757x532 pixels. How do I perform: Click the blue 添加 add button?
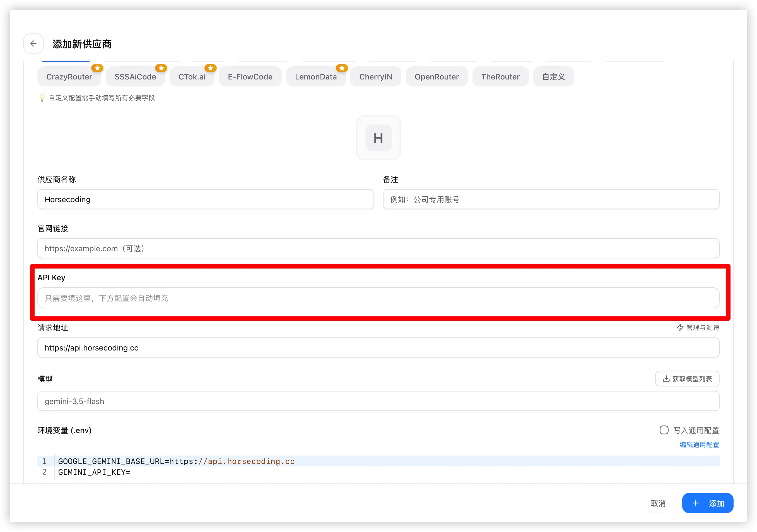coord(708,503)
